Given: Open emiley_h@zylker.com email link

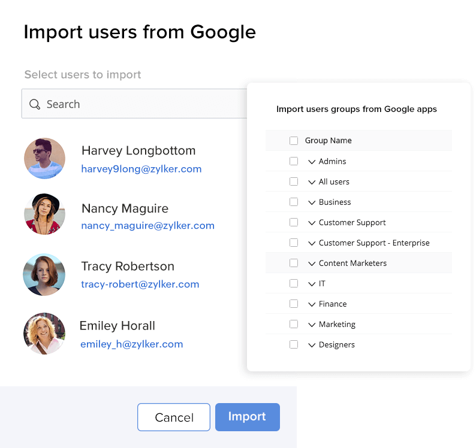Looking at the screenshot, I should 131,344.
